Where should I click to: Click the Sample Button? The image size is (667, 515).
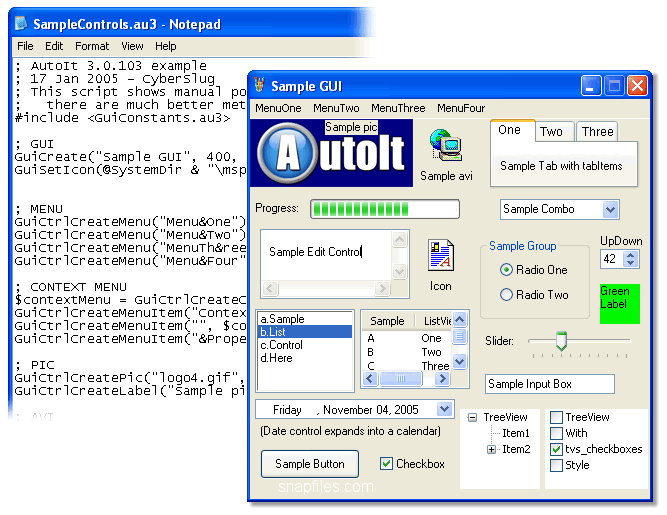(310, 464)
